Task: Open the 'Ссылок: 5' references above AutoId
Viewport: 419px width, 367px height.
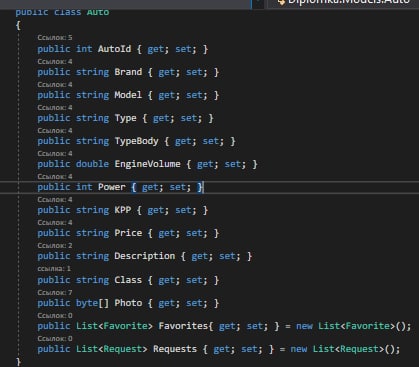Action: pos(55,37)
